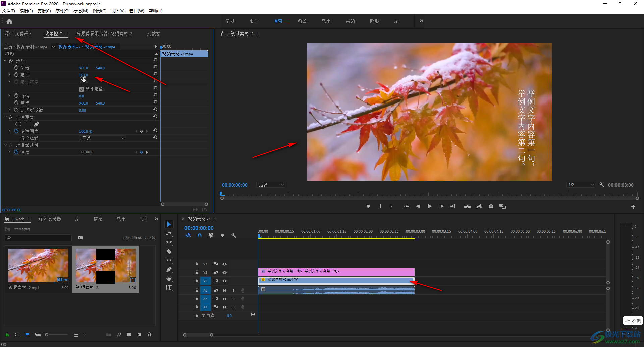Viewport: 644px width, 347px height.
Task: Open the Window menu
Action: click(x=137, y=11)
